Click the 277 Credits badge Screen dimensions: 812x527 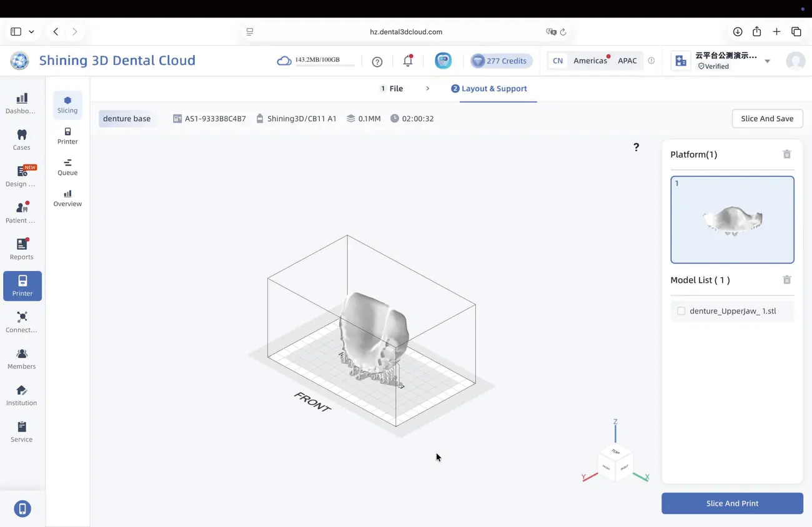(500, 61)
